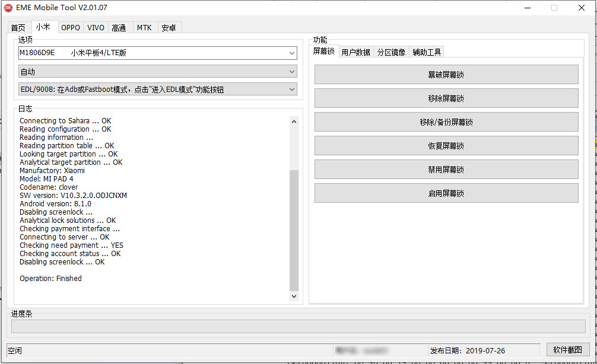Click 移除/备份屏幕锁 button
Image resolution: width=597 pixels, height=364 pixels.
click(x=446, y=122)
